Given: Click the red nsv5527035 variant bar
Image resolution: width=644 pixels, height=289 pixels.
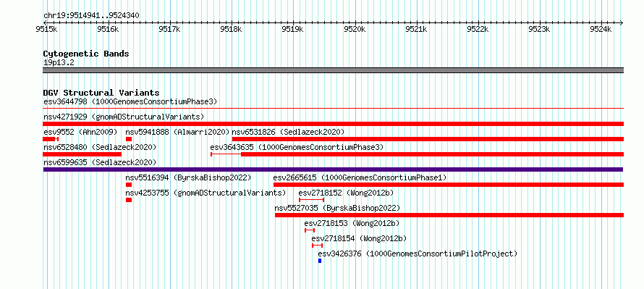Looking at the screenshot, I should tap(449, 215).
